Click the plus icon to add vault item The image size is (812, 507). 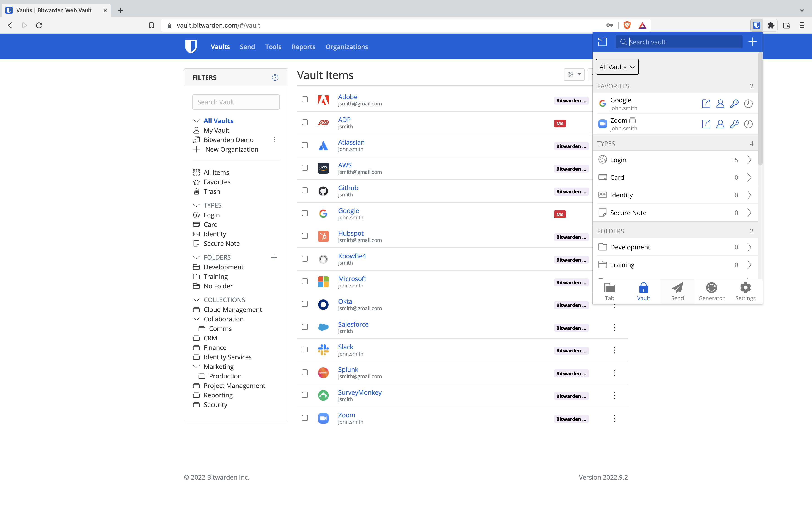pos(752,42)
